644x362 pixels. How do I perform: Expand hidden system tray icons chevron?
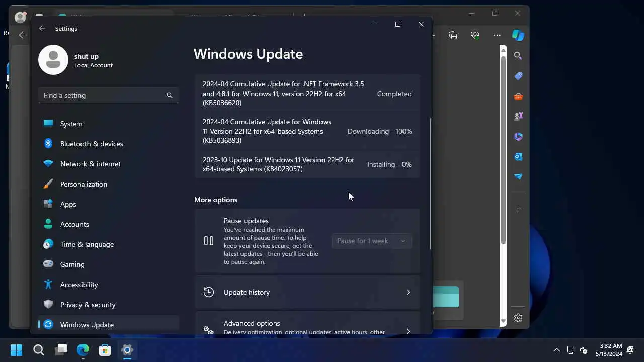click(x=556, y=350)
